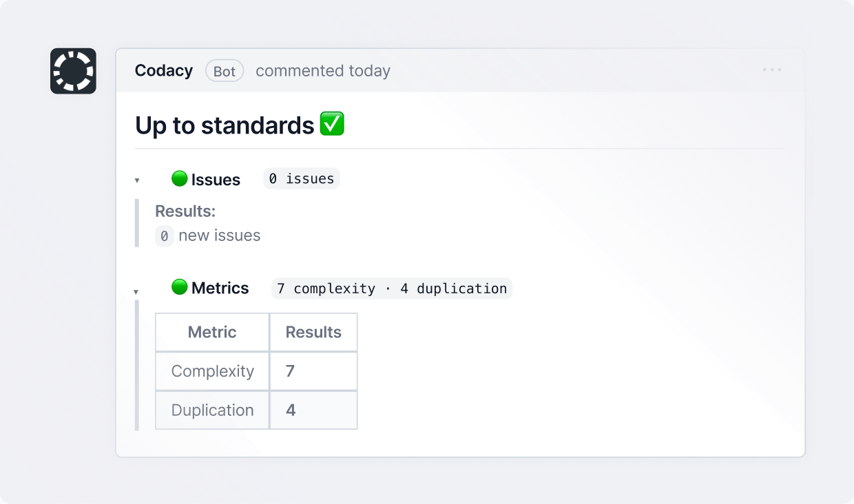Click the Bot badge label
Viewport: 854px width, 504px height.
point(225,71)
